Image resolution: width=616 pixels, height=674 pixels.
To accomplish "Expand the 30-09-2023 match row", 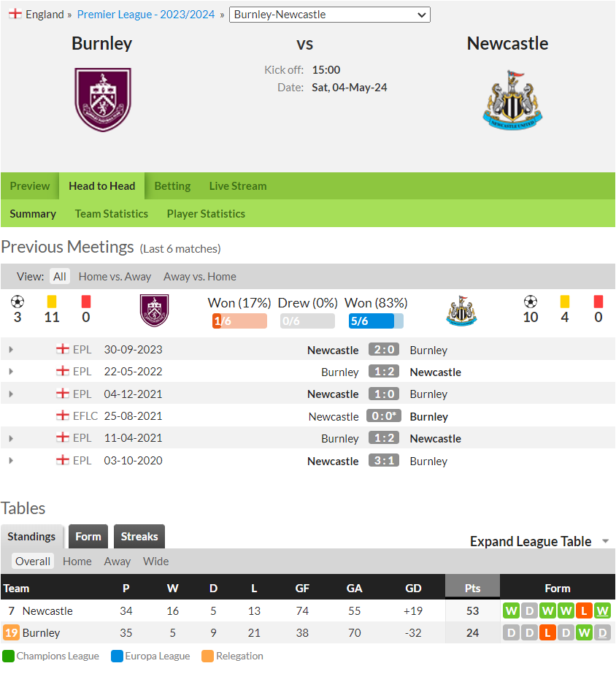I will coord(11,350).
